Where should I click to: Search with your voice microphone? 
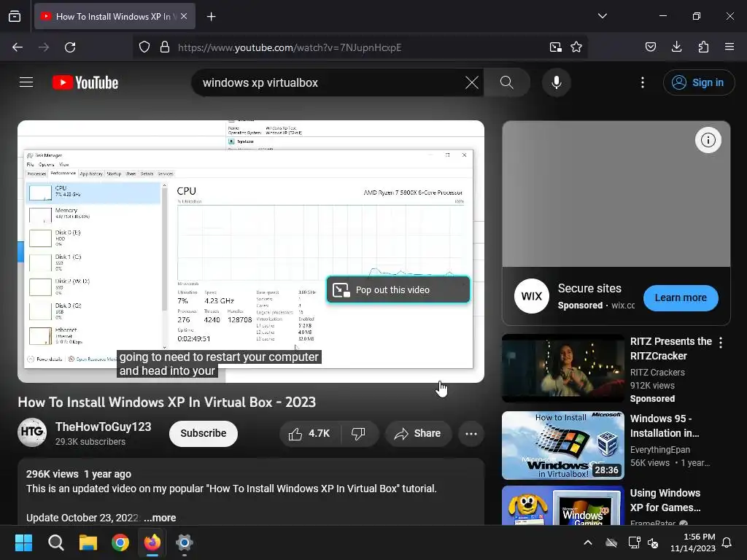tap(556, 82)
